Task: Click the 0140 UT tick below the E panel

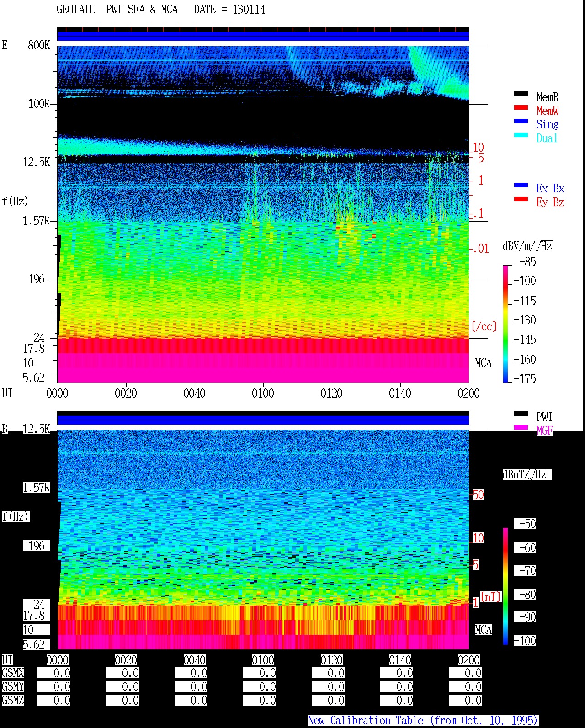Action: pyautogui.click(x=400, y=393)
